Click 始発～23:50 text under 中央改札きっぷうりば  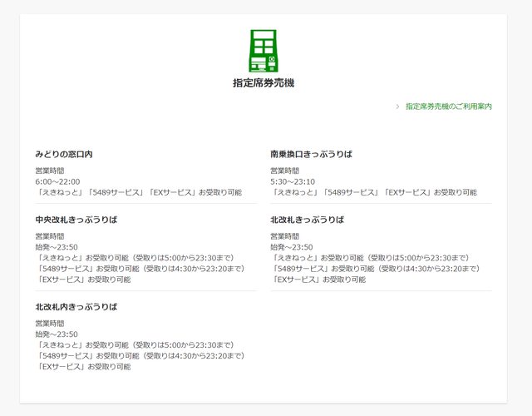click(x=57, y=246)
